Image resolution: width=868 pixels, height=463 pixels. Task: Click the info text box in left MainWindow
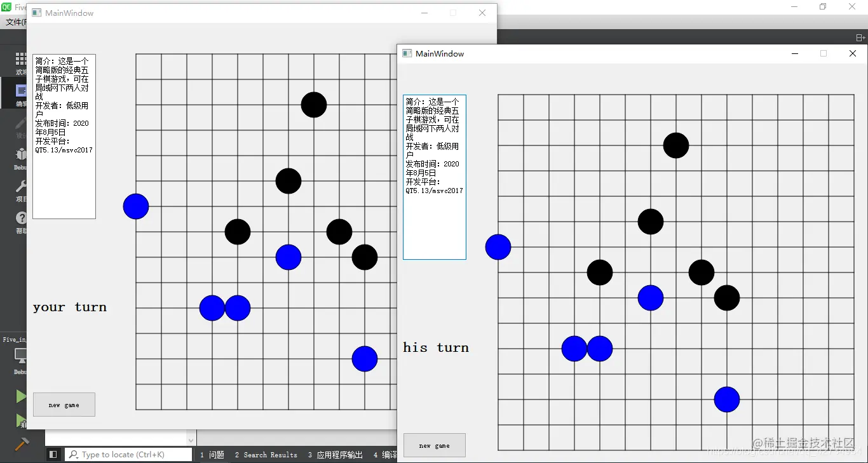tap(64, 137)
